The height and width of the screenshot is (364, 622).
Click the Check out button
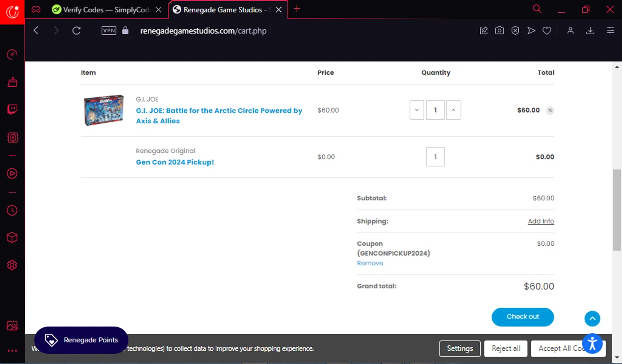pos(522,317)
